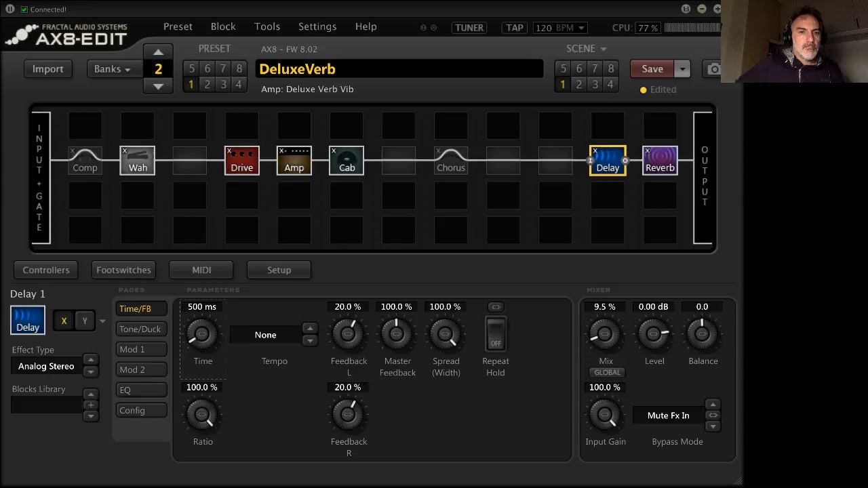Click the Time knob

(202, 333)
